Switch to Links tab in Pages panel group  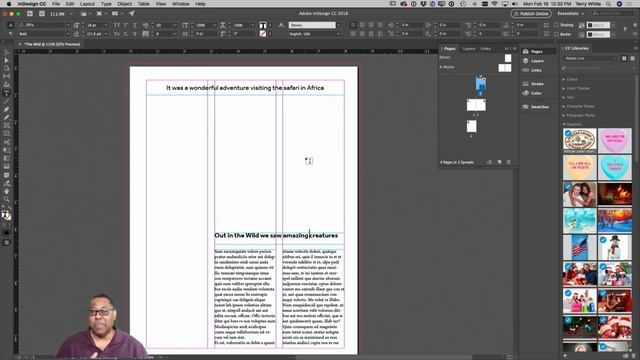tap(486, 49)
